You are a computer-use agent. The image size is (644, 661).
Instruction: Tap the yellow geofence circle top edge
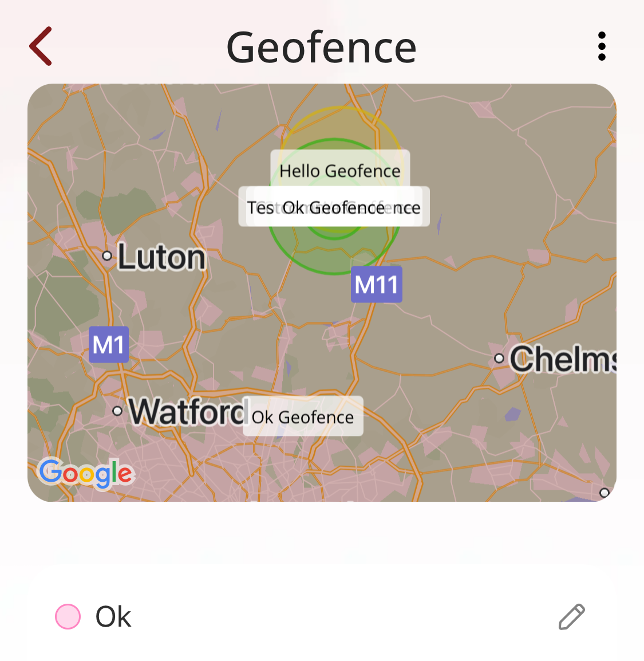tap(341, 108)
